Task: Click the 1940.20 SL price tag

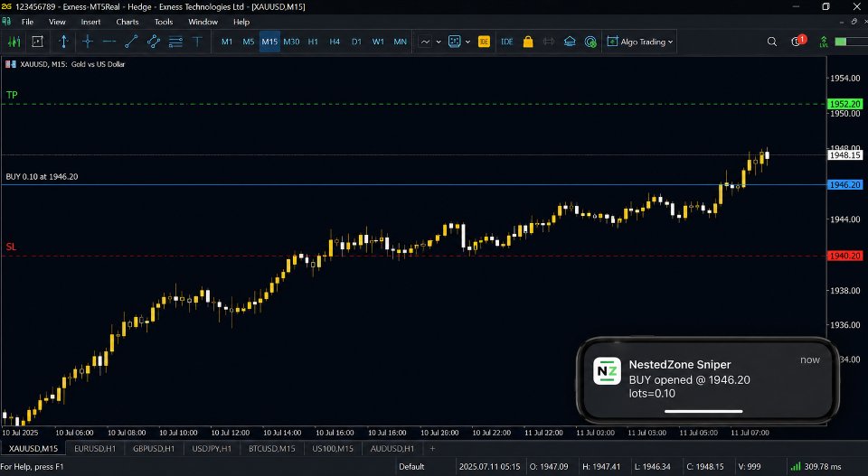Action: point(844,256)
